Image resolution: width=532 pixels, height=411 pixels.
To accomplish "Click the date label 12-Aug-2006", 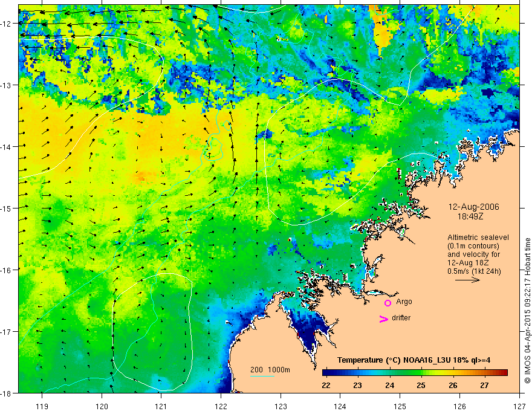I will coord(473,207).
